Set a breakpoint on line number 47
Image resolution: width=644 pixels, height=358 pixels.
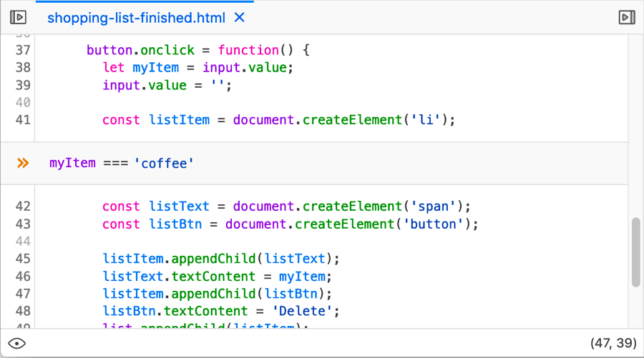click(x=23, y=294)
